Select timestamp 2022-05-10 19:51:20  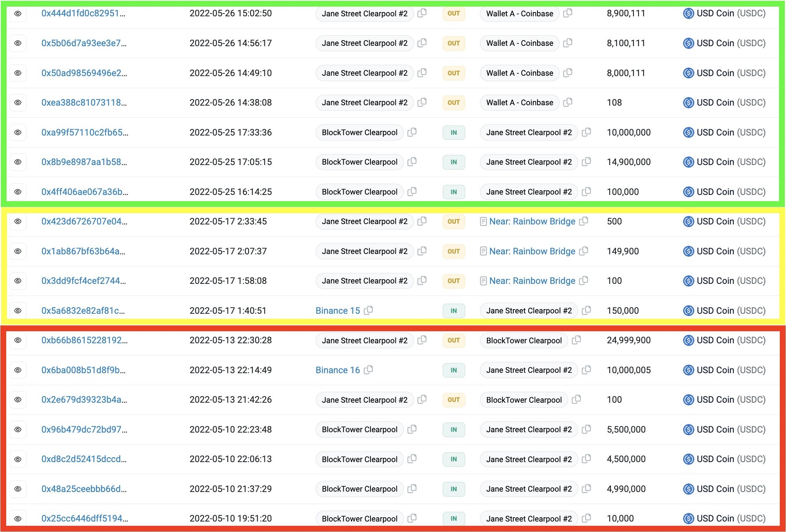point(231,518)
